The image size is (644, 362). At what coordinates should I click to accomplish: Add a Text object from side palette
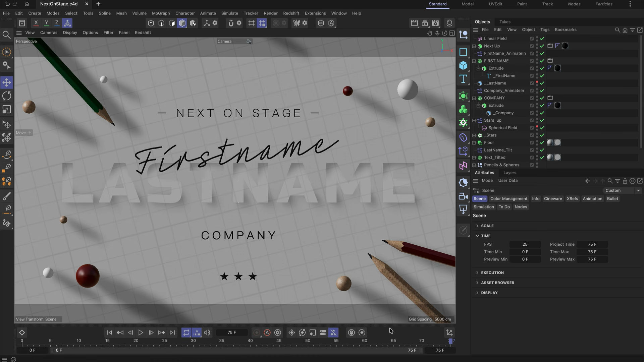pos(463,79)
